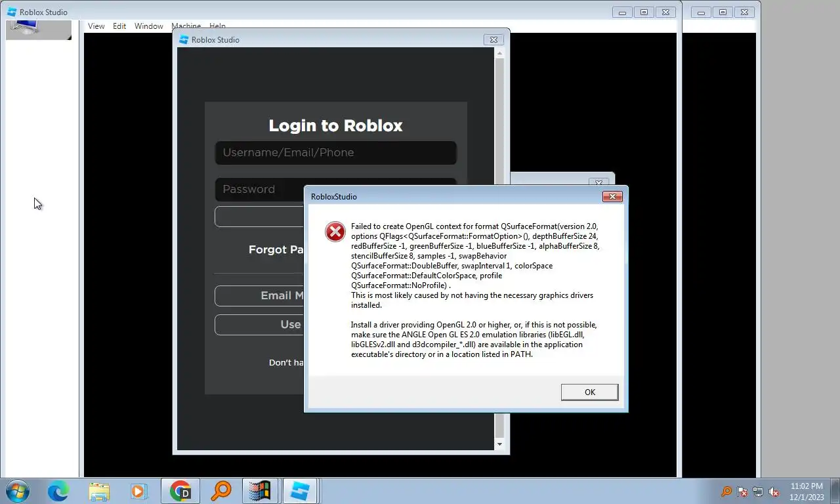This screenshot has width=840, height=504.
Task: Minimize the main Roblox Studio window
Action: tap(622, 12)
